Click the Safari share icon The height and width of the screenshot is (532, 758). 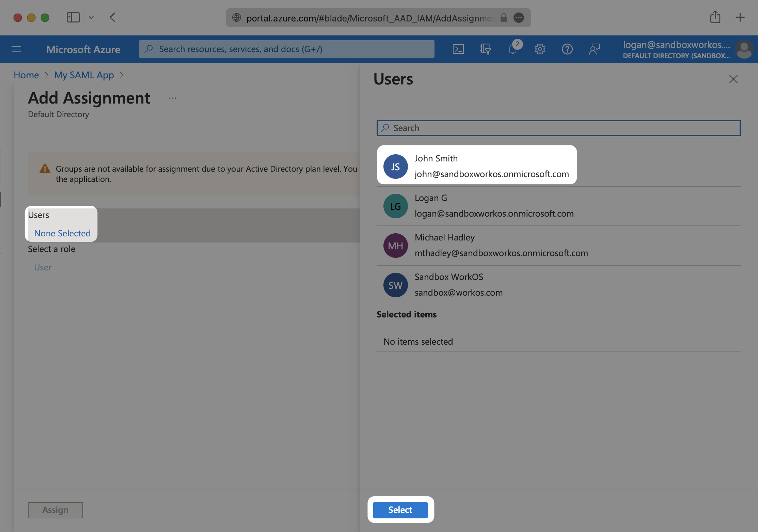point(715,17)
